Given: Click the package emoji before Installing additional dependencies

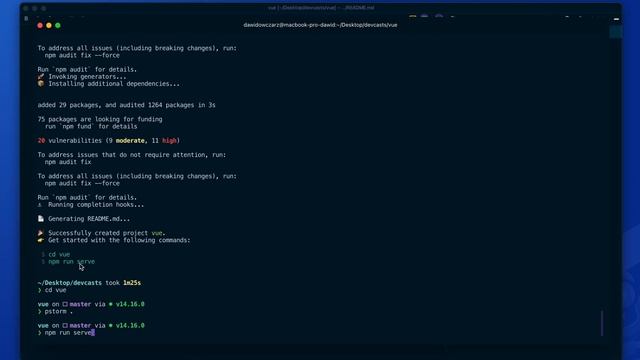Looking at the screenshot, I should click(x=41, y=84).
